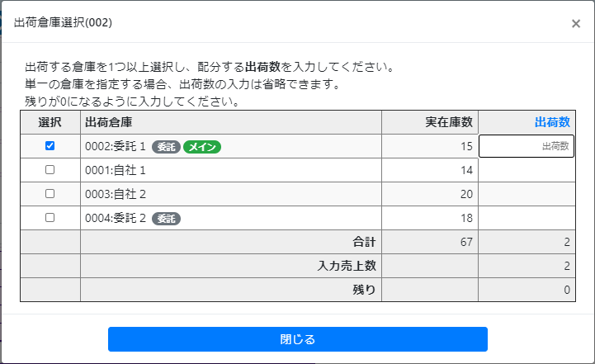
Task: Uncheck the 0002:委託 1 warehouse checkbox
Action: (50, 146)
